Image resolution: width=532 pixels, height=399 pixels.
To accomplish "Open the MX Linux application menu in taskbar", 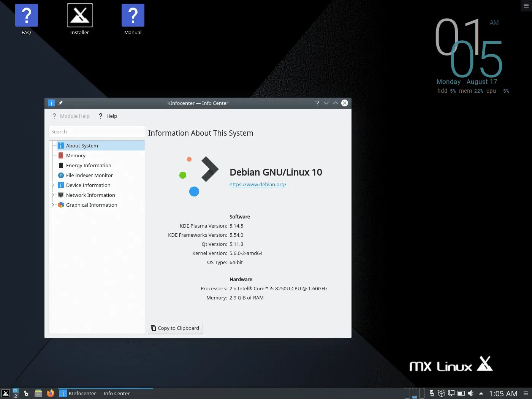I will tap(6, 393).
